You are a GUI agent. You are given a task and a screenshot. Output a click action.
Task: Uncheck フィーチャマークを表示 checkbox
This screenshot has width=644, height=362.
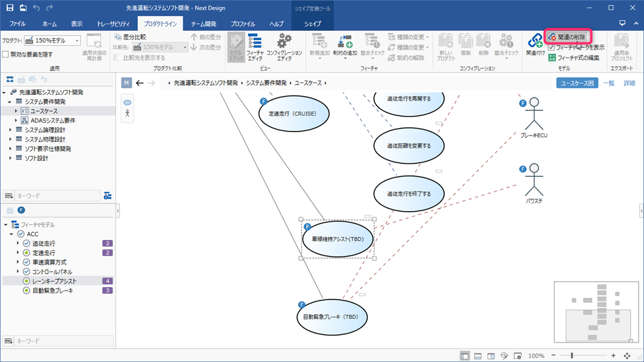[551, 47]
